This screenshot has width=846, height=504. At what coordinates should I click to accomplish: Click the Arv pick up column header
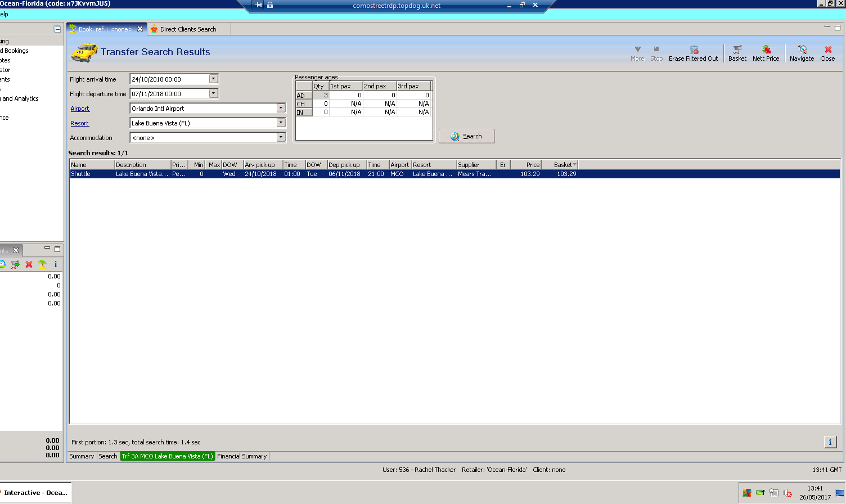[263, 165]
